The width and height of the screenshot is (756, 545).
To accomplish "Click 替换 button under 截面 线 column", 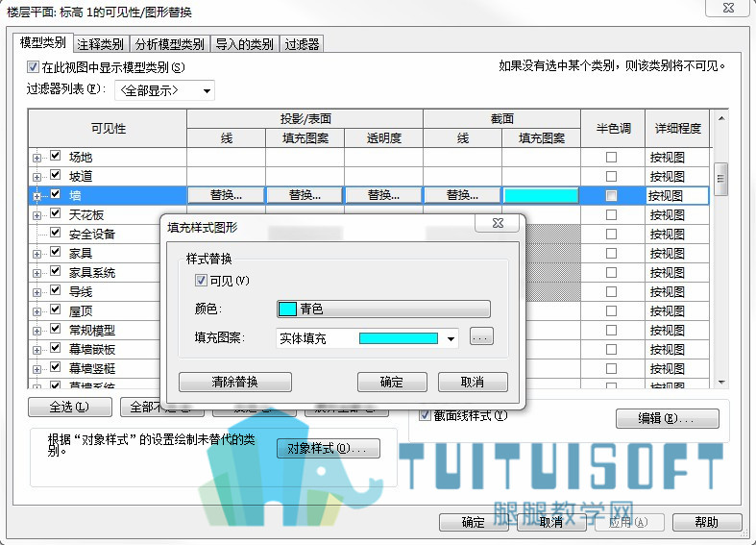I will [462, 195].
